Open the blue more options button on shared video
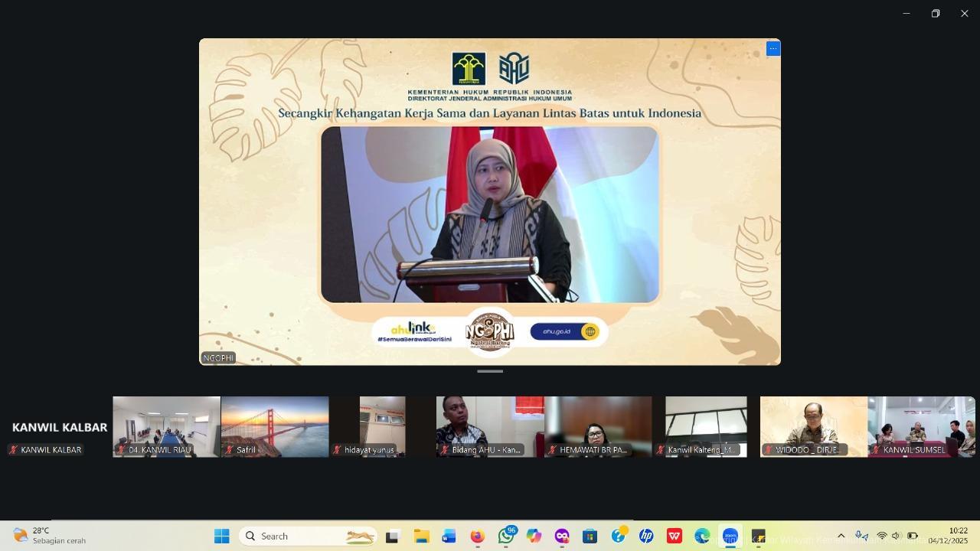 773,49
